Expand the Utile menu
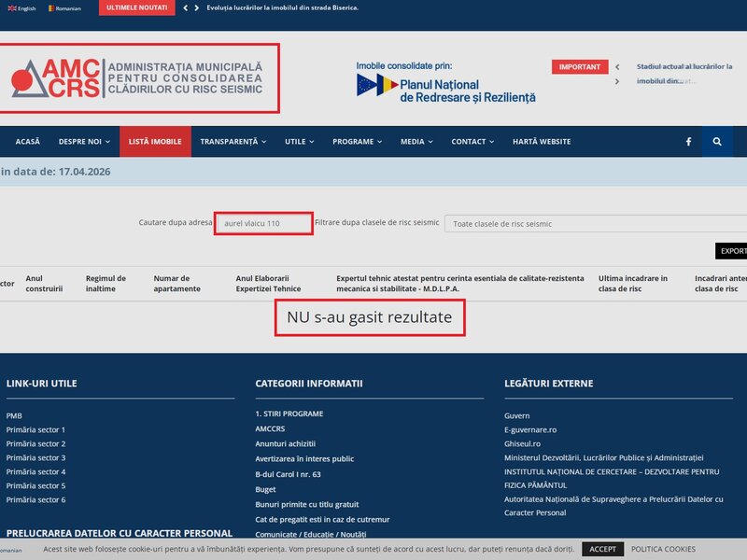 coord(299,142)
